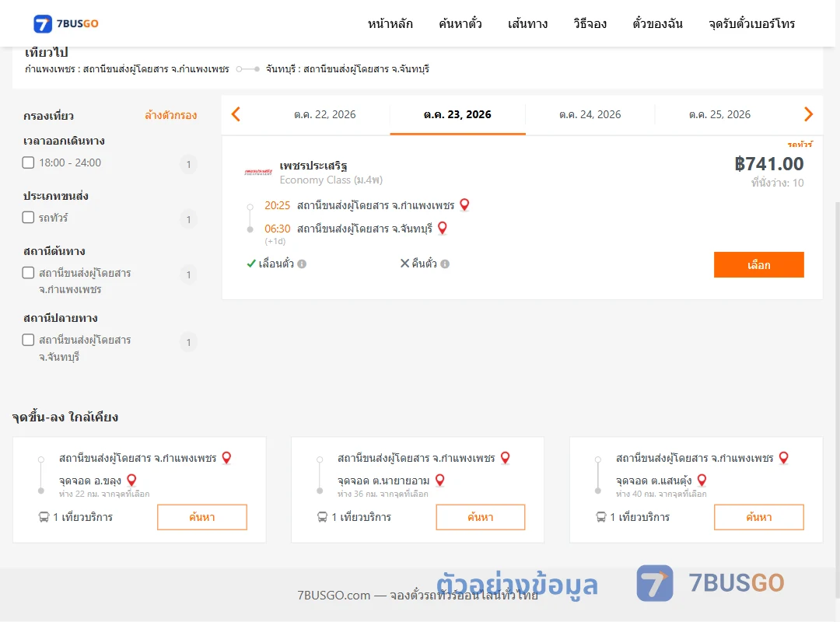This screenshot has width=840, height=622.
Task: Search trips to จุดจอด อ.ขลุง with ค้นหา
Action: [202, 517]
